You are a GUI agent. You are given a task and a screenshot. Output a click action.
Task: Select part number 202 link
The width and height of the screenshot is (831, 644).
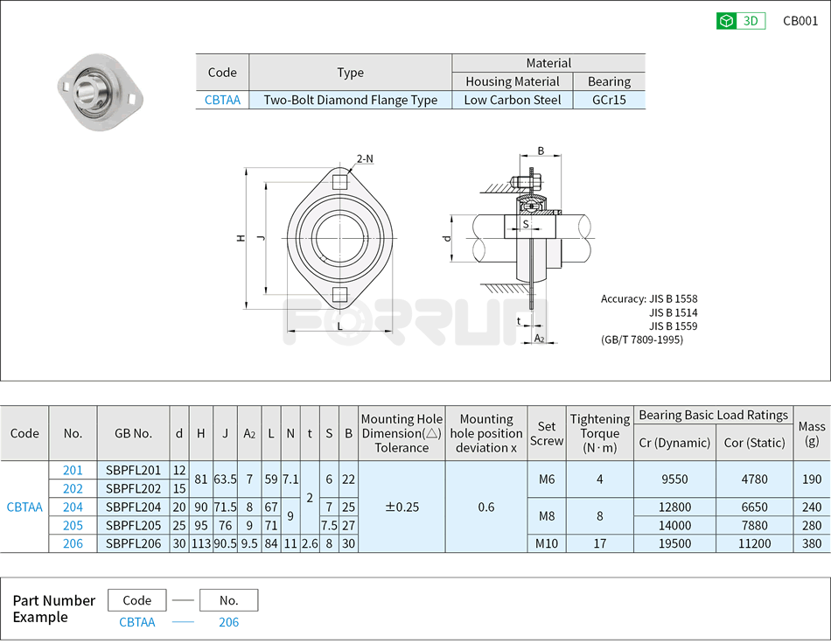pyautogui.click(x=73, y=488)
